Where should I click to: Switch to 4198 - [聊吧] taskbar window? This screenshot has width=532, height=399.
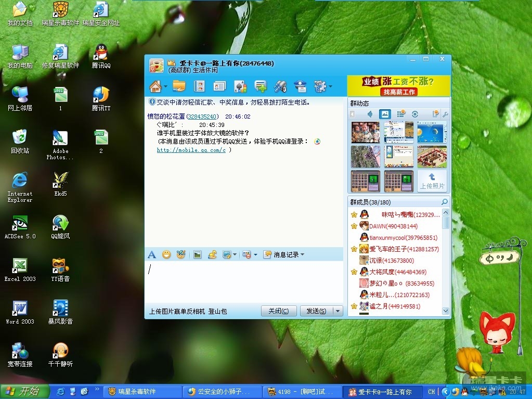[x=303, y=392]
